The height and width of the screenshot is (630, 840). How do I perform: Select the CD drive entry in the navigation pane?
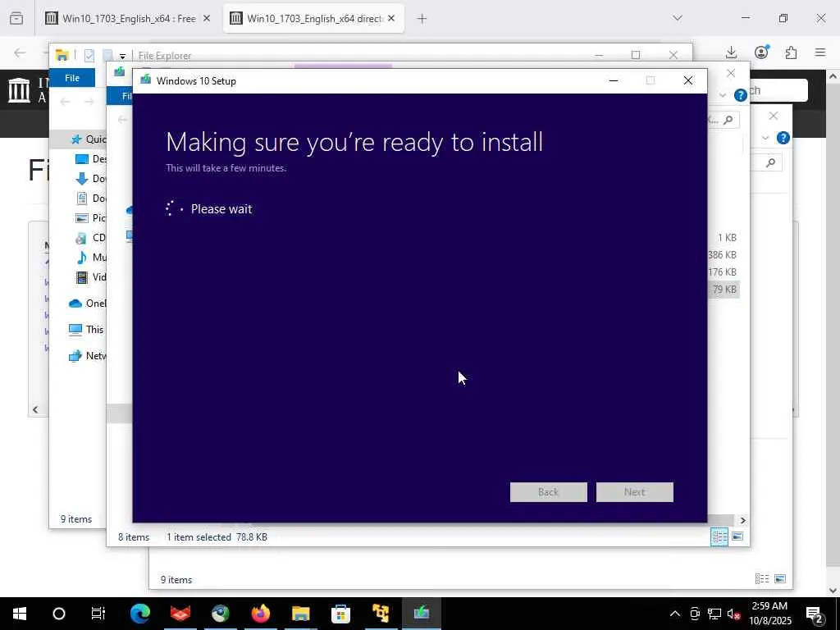pyautogui.click(x=91, y=237)
